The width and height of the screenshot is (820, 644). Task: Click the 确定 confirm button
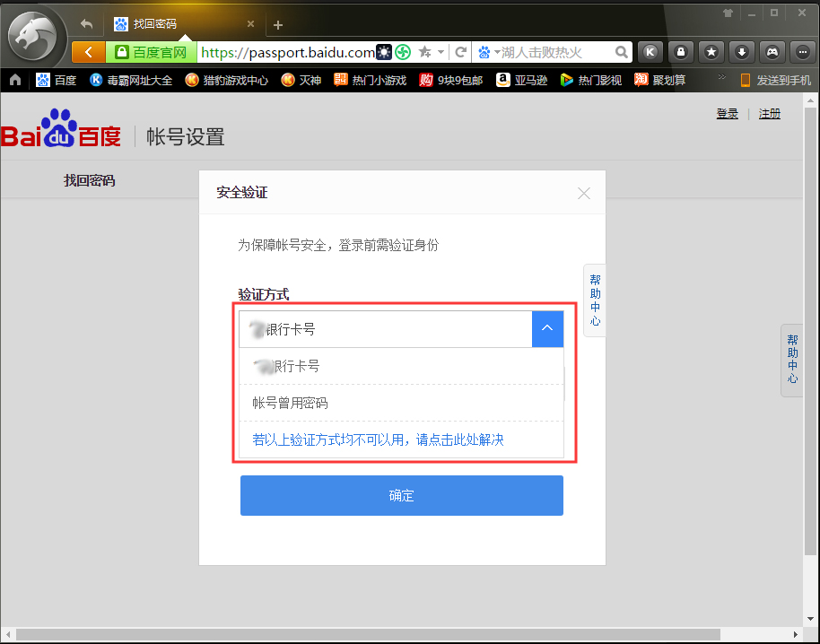coord(401,495)
